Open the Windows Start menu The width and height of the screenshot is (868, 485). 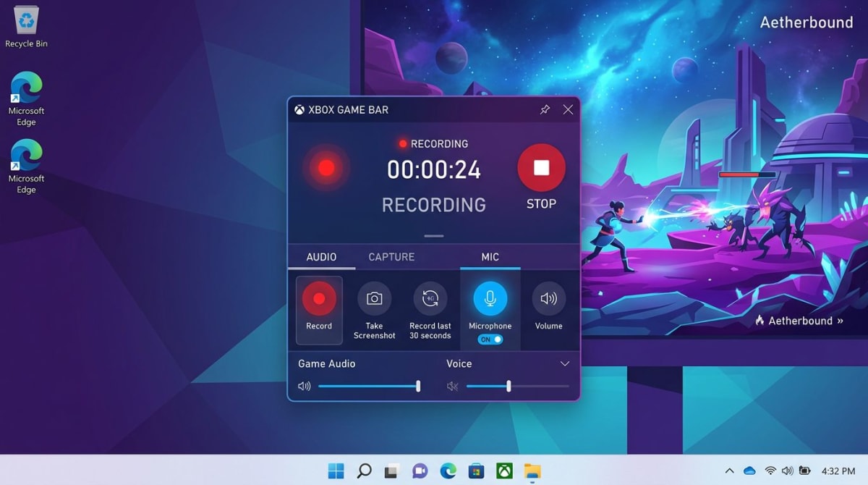[336, 471]
